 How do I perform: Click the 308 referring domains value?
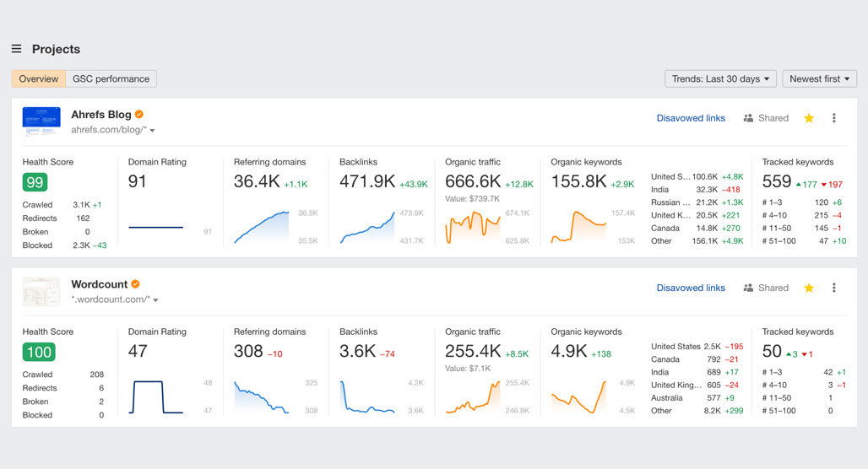(248, 351)
